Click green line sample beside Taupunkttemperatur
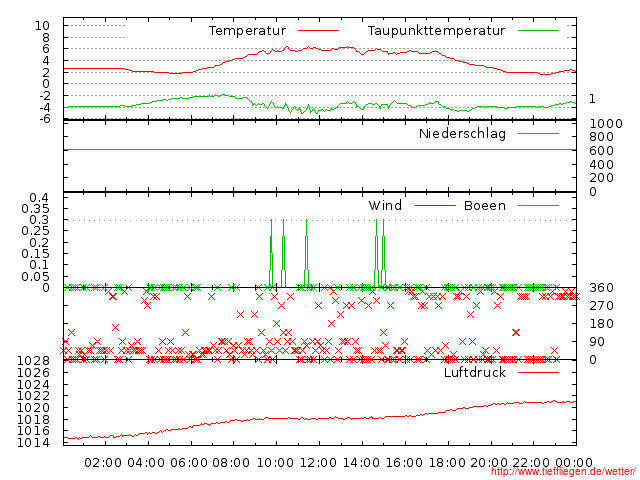Viewport: 640px width, 480px height. pos(538,31)
